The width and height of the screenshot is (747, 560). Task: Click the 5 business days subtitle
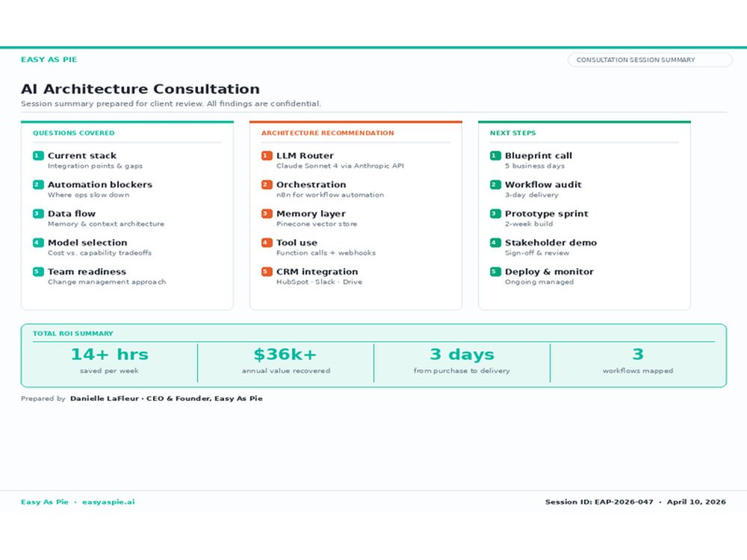click(535, 166)
